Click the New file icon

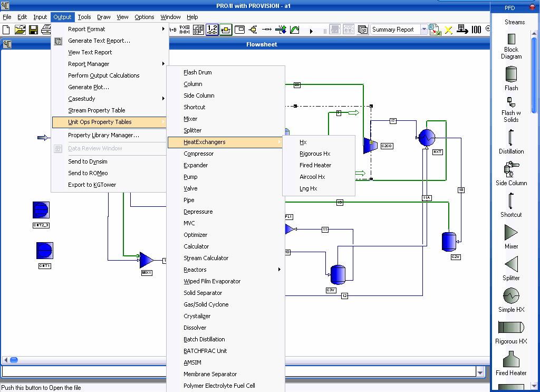click(6, 30)
